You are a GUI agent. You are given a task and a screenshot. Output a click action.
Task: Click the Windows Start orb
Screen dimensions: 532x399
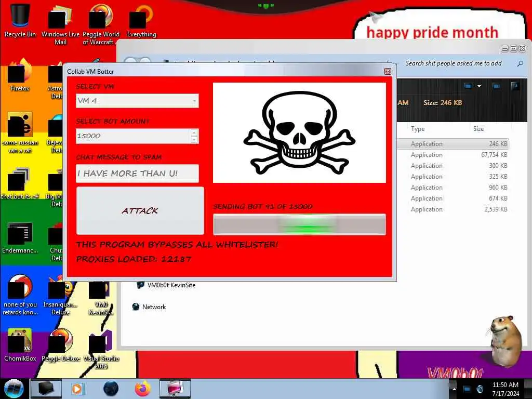pos(14,389)
